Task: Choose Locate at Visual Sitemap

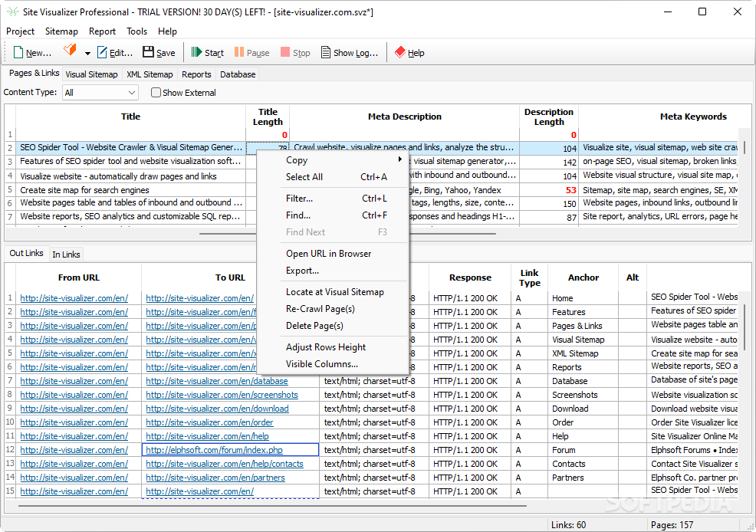Action: [333, 292]
